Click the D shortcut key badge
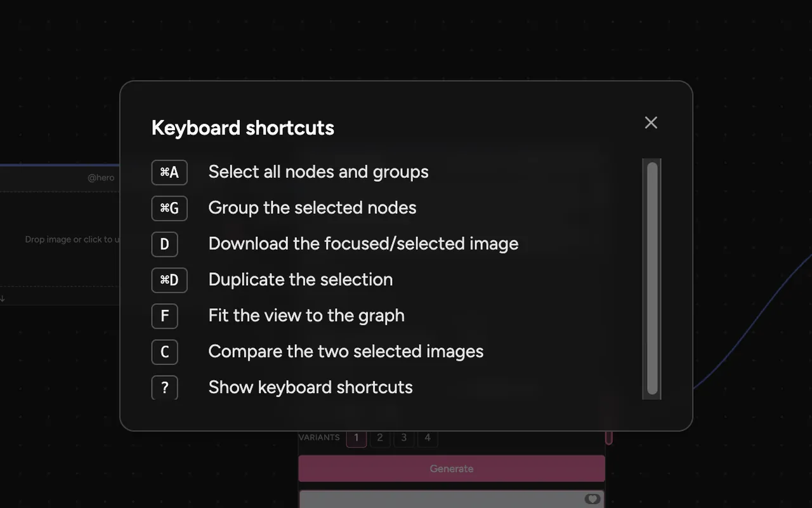 tap(164, 244)
